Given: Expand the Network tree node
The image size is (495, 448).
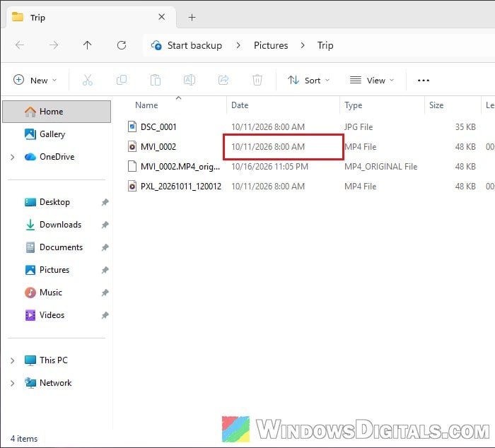Looking at the screenshot, I should click(x=12, y=383).
